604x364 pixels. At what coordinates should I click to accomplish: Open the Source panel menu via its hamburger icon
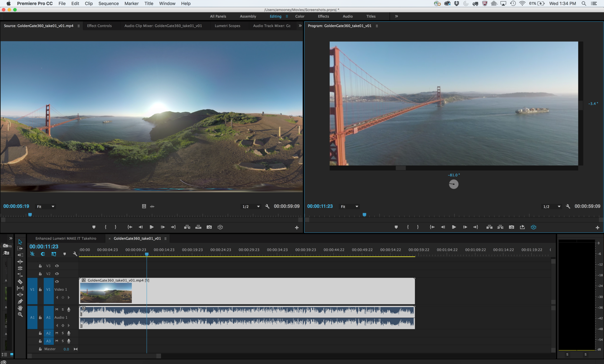pos(78,26)
